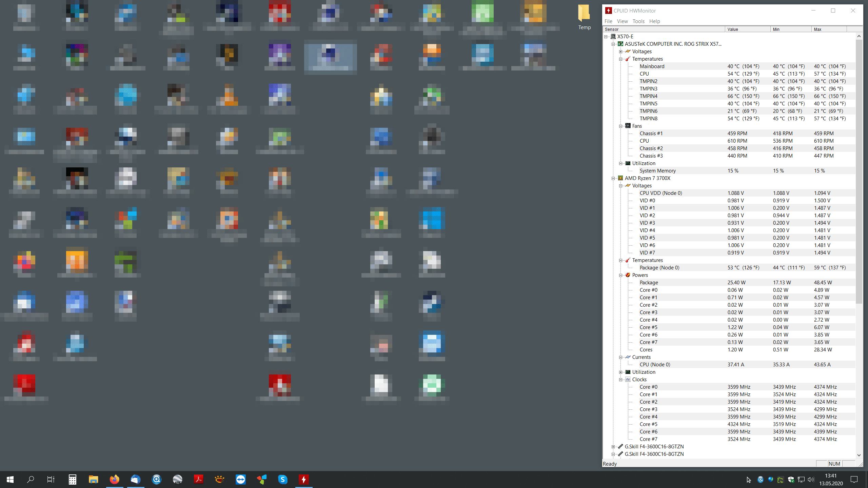Click the volume speaker tray icon
Viewport: 868px width, 488px height.
point(811,480)
